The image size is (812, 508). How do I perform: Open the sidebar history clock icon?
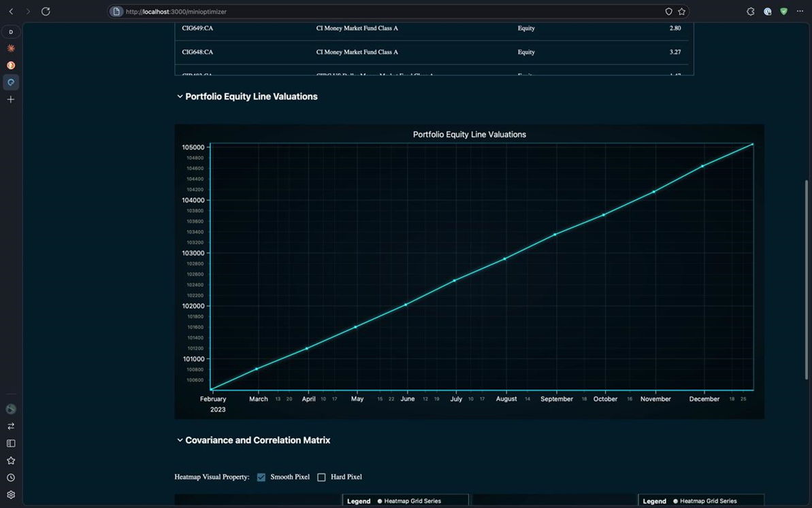11,478
